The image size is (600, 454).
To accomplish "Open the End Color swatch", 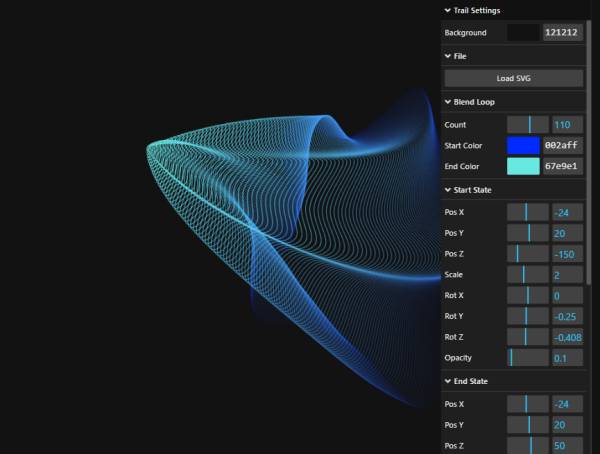I will click(x=522, y=166).
